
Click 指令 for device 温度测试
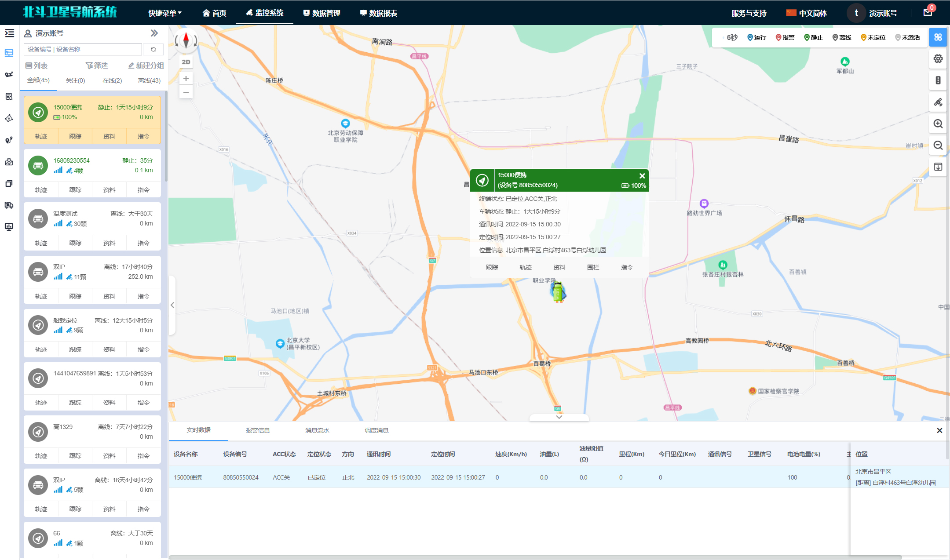click(143, 243)
